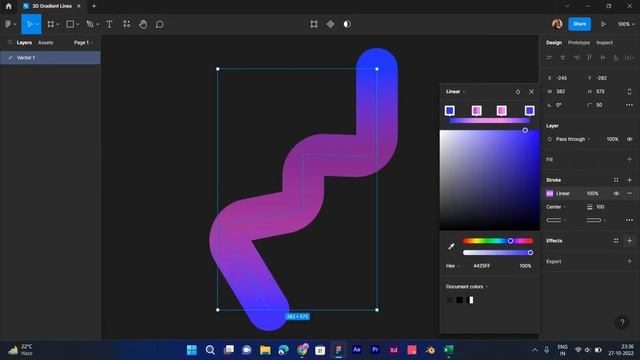Click the Y position field

(603, 78)
